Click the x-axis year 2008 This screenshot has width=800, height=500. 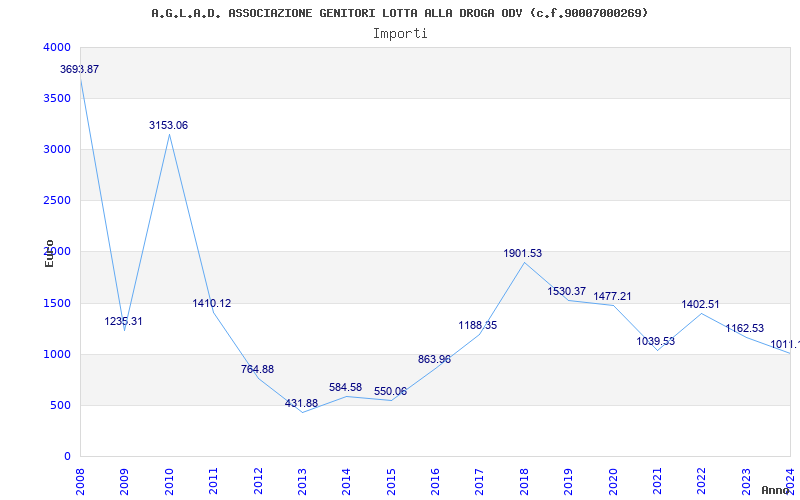click(x=81, y=481)
